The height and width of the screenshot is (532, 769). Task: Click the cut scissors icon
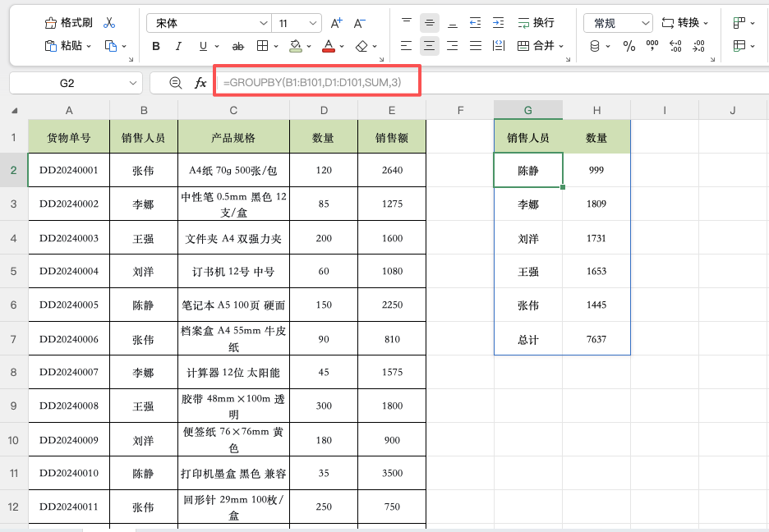tap(109, 22)
